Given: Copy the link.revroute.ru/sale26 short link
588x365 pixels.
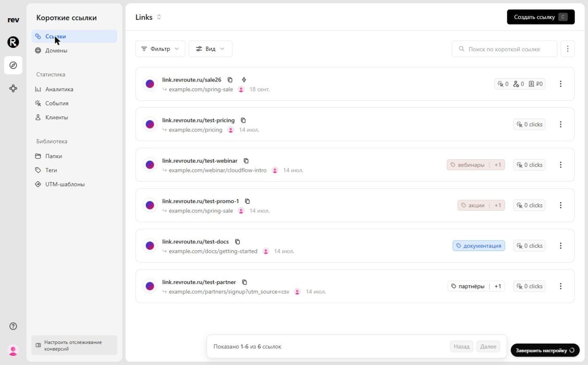Looking at the screenshot, I should [230, 80].
